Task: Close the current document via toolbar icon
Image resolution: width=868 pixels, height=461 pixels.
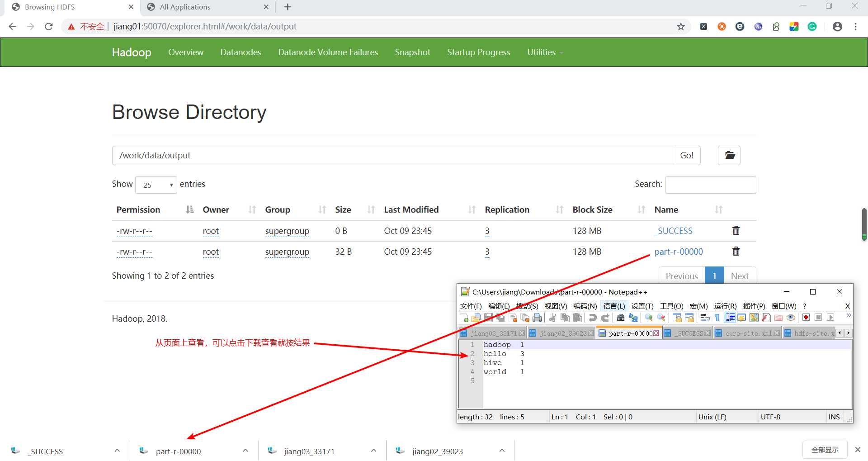Action: coord(513,318)
